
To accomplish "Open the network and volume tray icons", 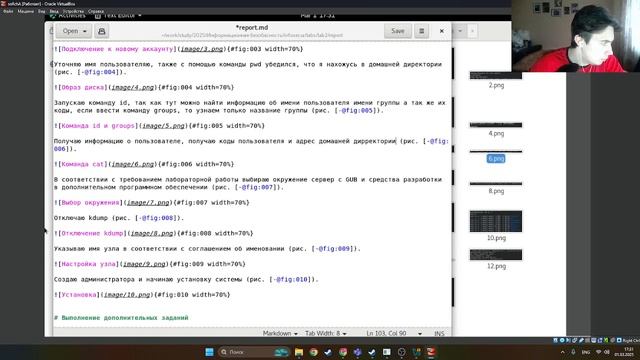I will point(603,352).
